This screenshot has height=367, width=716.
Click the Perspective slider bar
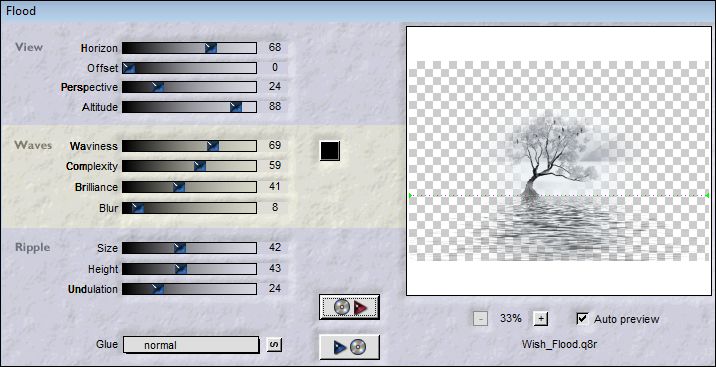coord(189,87)
